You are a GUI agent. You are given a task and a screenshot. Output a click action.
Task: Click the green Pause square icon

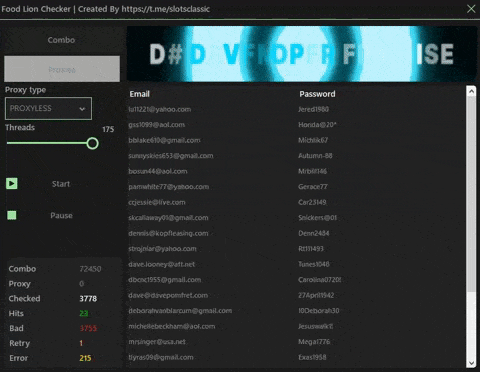coord(12,215)
